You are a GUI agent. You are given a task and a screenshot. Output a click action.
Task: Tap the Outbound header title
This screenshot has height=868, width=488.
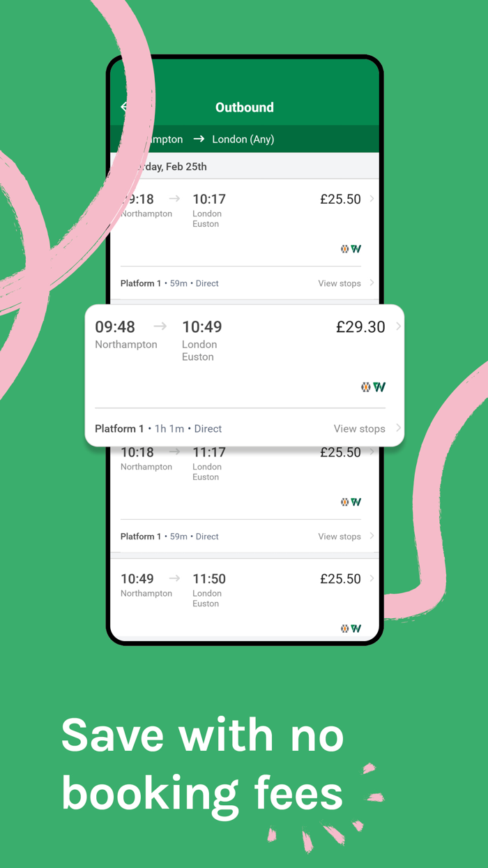click(245, 107)
